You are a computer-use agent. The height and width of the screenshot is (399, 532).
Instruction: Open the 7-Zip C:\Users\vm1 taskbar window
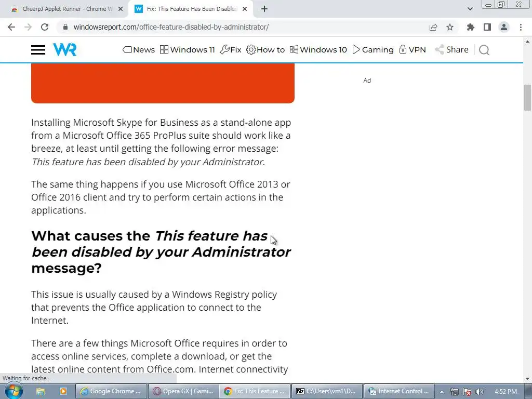(327, 392)
